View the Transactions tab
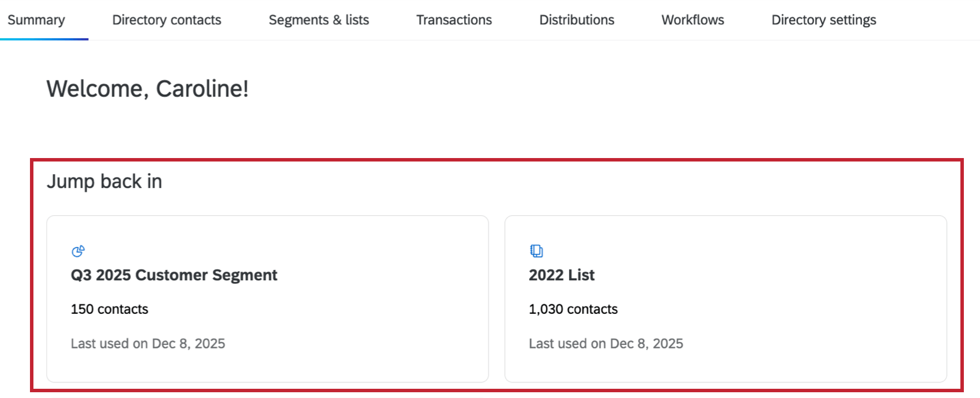The width and height of the screenshot is (980, 398). (x=454, y=20)
